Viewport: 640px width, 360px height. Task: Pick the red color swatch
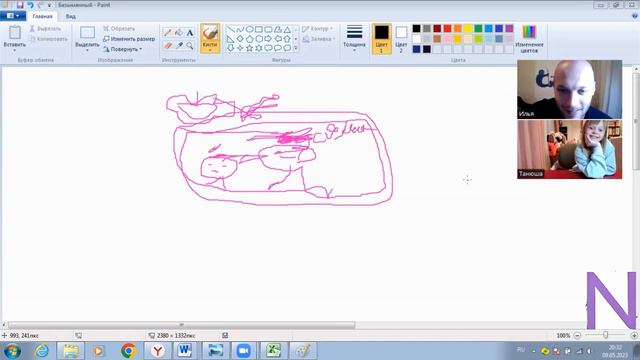[x=447, y=28]
